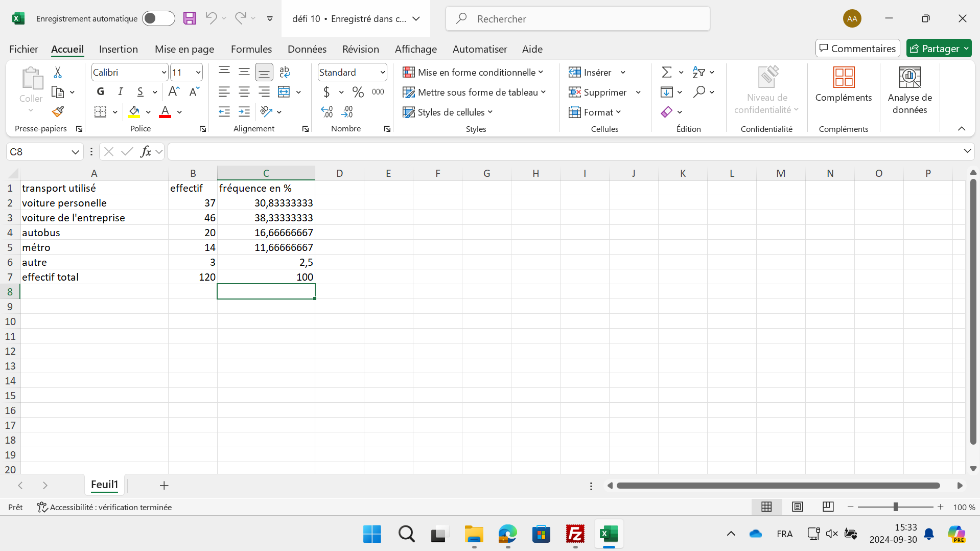The image size is (980, 551).
Task: Apply Percent Style format
Action: [358, 92]
